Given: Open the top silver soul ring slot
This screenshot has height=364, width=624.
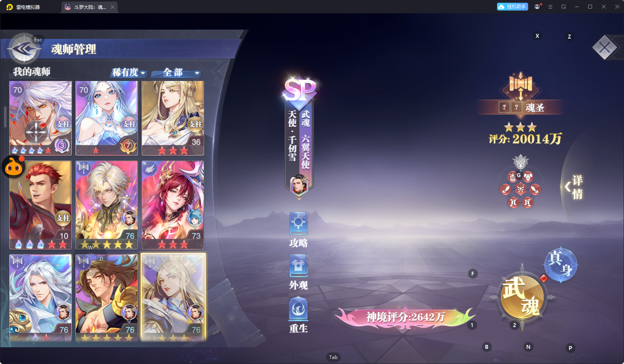Looking at the screenshot, I should [521, 162].
